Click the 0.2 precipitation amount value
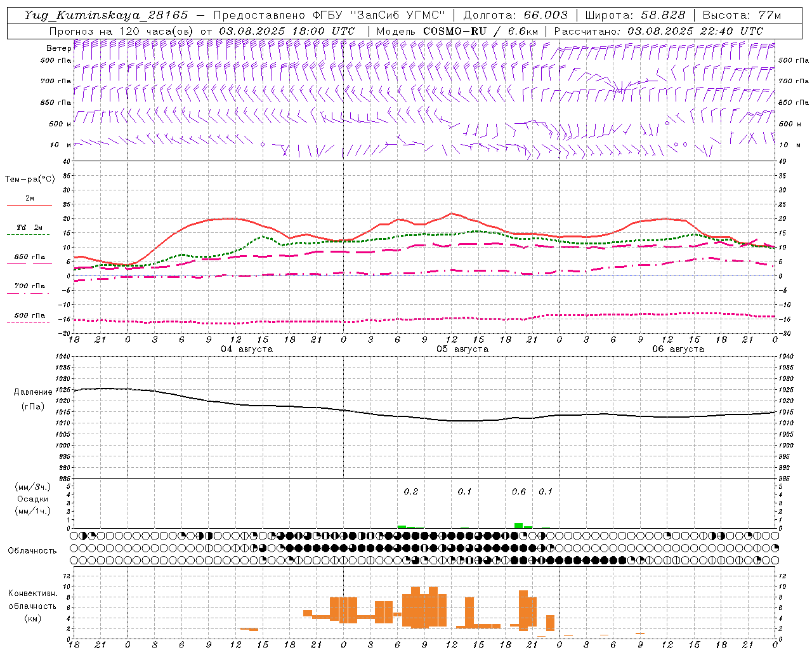Viewport: 812px width, 650px height. [411, 491]
